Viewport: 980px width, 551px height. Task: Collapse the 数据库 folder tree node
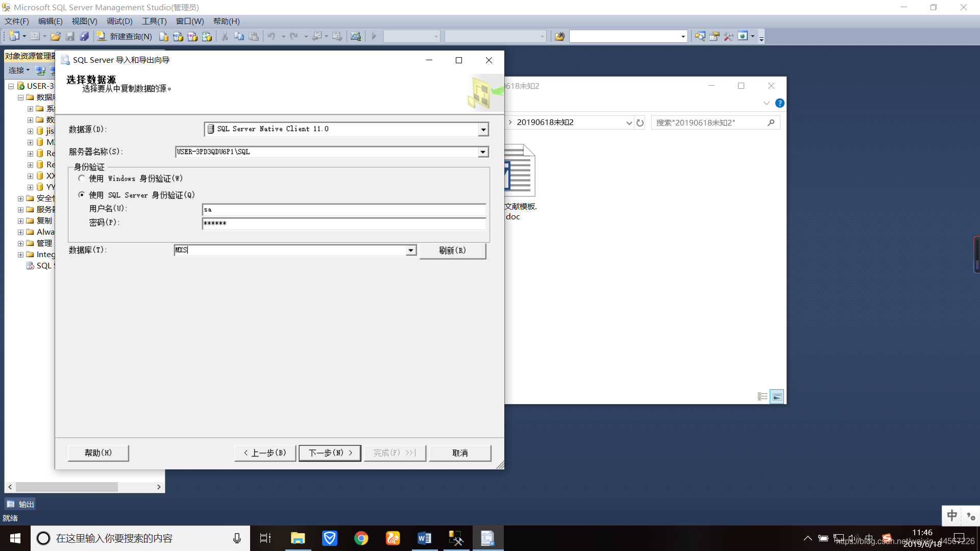tap(20, 97)
